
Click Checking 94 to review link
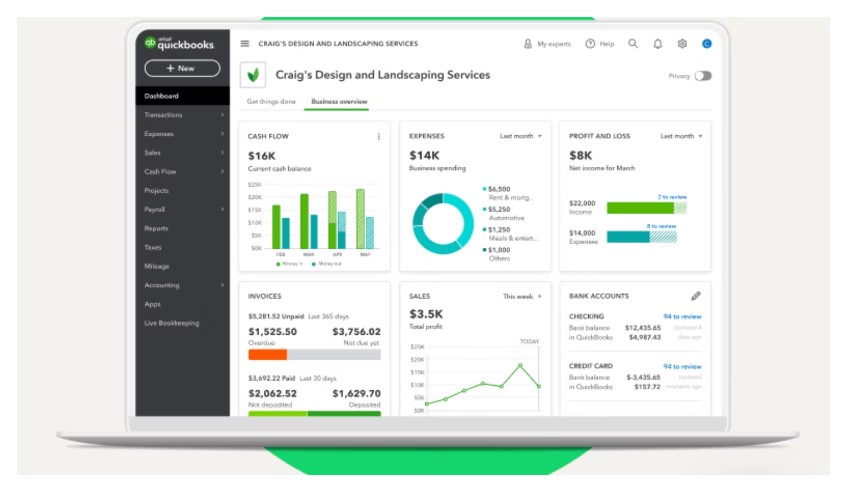pyautogui.click(x=682, y=316)
